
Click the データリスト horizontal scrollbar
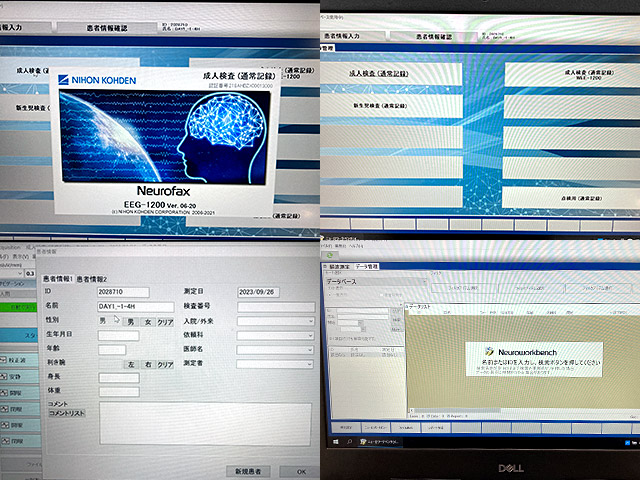click(x=456, y=410)
